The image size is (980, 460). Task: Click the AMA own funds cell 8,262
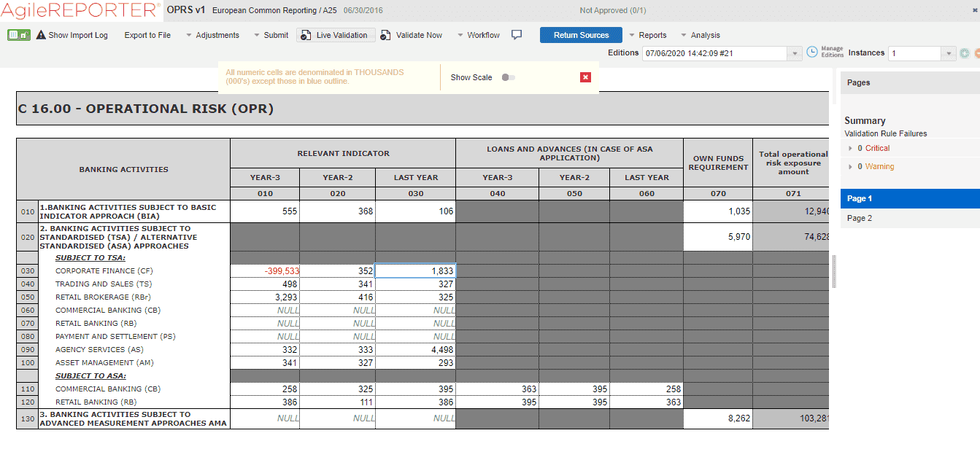pyautogui.click(x=717, y=418)
